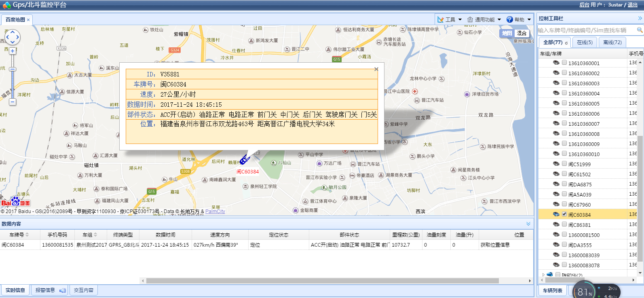The height and width of the screenshot is (298, 644).
Task: Select the 在线(5) tab
Action: (x=585, y=42)
